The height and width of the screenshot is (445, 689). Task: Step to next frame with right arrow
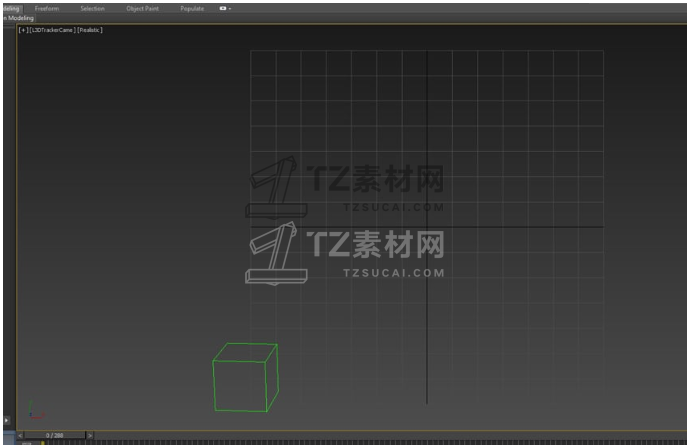pos(90,435)
